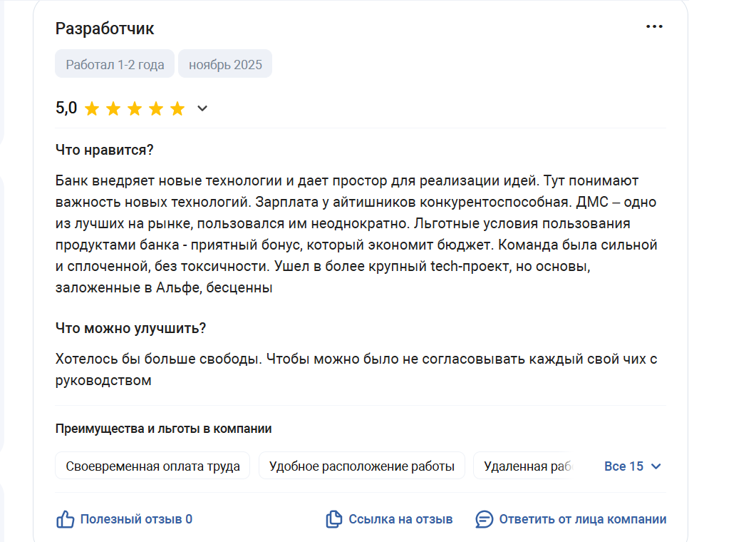Select the 'Своевременная оплата труда' tag
Viewport: 756px width, 542px height.
[x=152, y=466]
